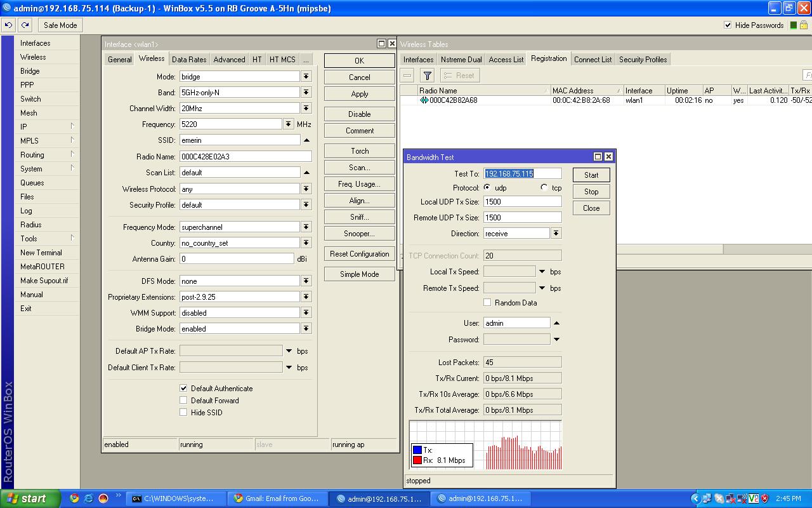Check the Default Forward option

click(x=183, y=401)
